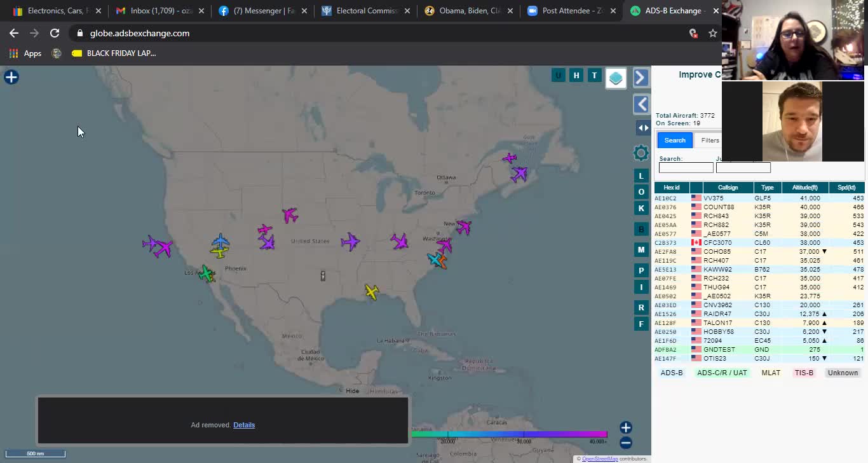868x463 pixels.
Task: Click the ADS-B legend label
Action: click(672, 373)
